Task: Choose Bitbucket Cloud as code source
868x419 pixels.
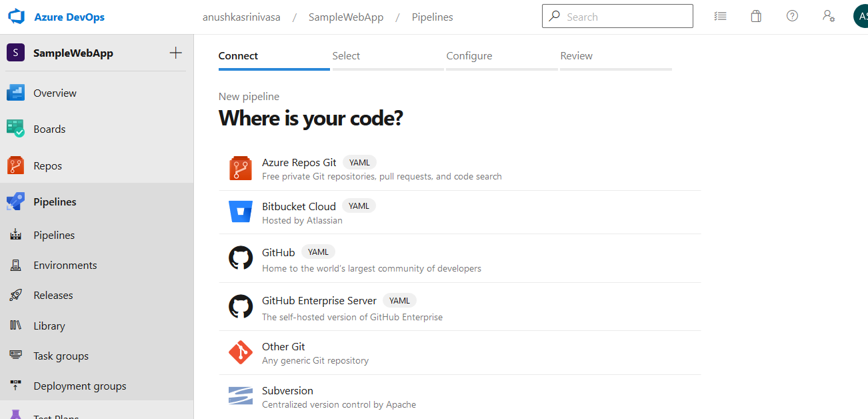Action: coord(460,212)
